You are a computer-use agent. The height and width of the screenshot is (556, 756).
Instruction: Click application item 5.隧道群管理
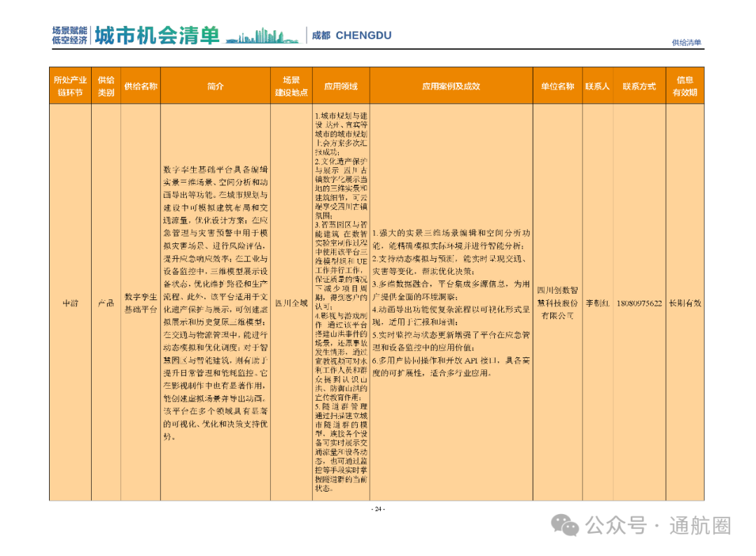pos(341,448)
